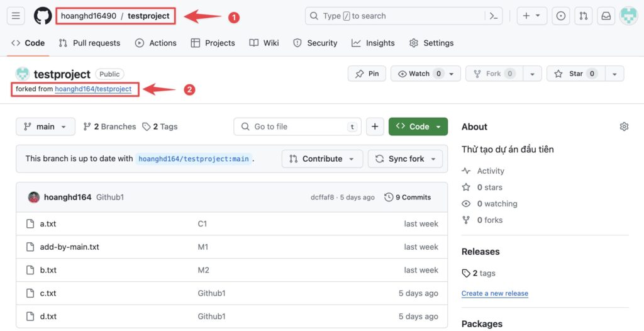Open forked from hoanghd164/testproject link
The height and width of the screenshot is (331, 644).
pos(93,89)
